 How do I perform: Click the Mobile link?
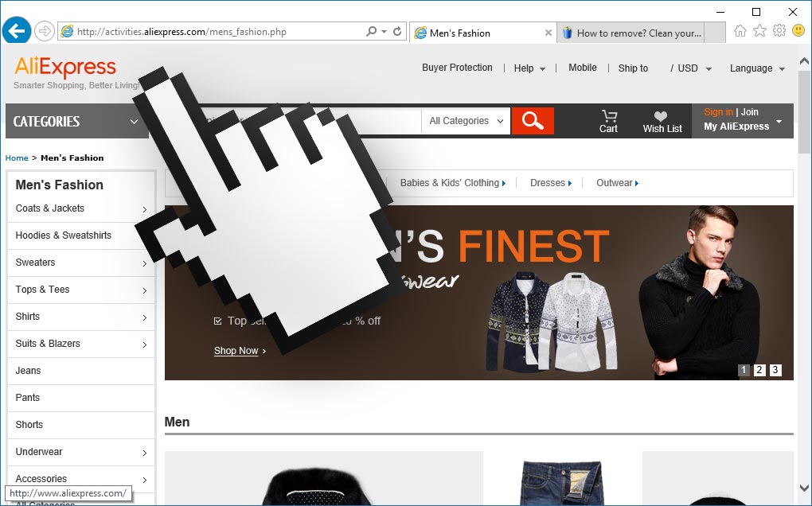(582, 68)
